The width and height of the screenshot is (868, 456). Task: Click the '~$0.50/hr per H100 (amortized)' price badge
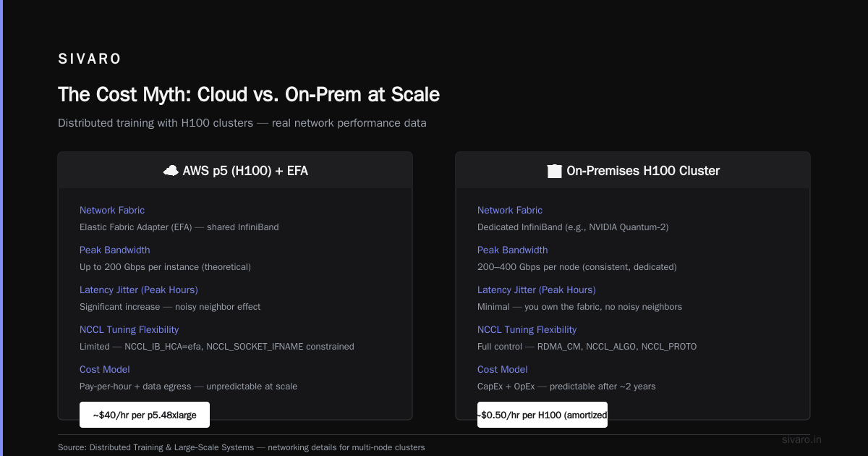coord(542,415)
